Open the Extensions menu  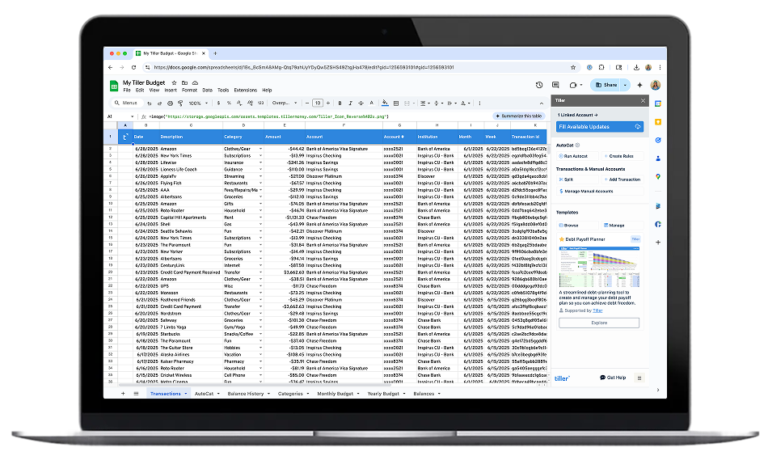click(x=245, y=91)
